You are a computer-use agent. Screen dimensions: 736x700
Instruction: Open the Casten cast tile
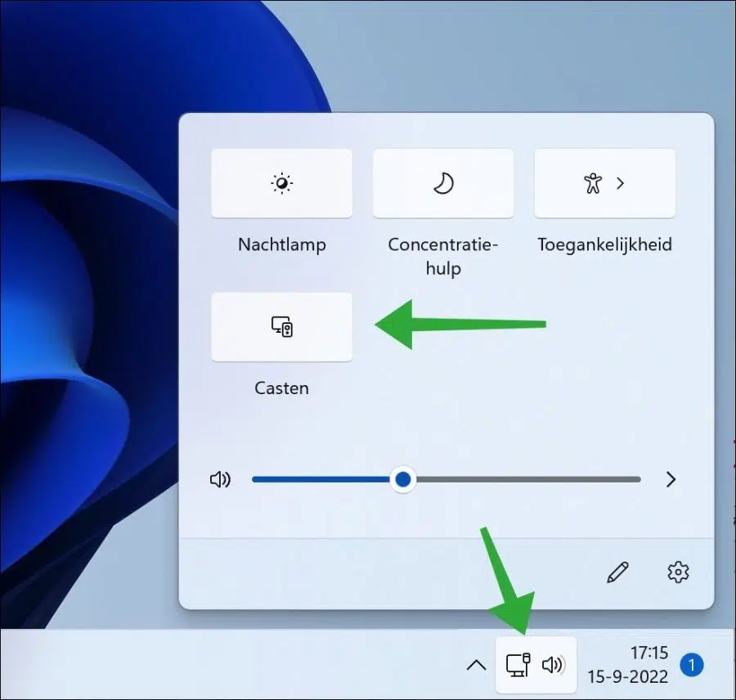point(281,327)
